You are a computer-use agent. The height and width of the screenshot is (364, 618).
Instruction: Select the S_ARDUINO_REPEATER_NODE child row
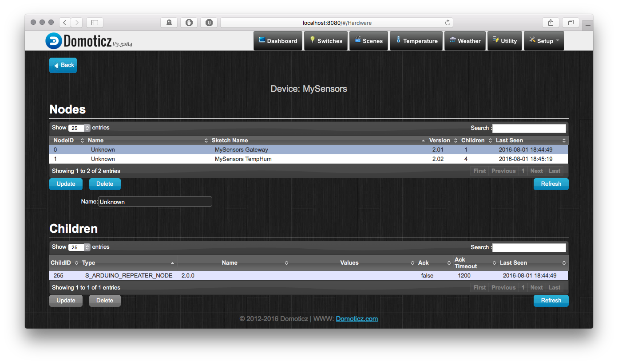[x=309, y=276]
